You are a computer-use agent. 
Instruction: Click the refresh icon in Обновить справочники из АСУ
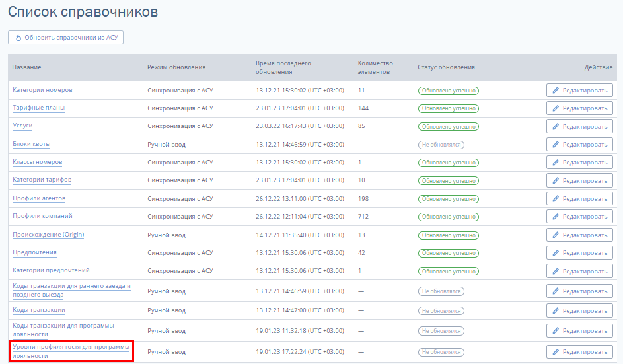pyautogui.click(x=18, y=38)
